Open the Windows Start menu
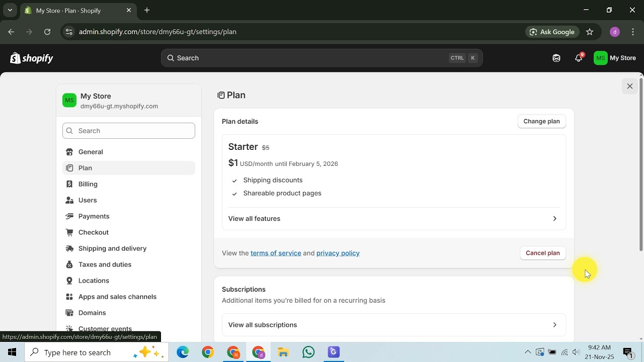644x362 pixels. click(x=12, y=352)
